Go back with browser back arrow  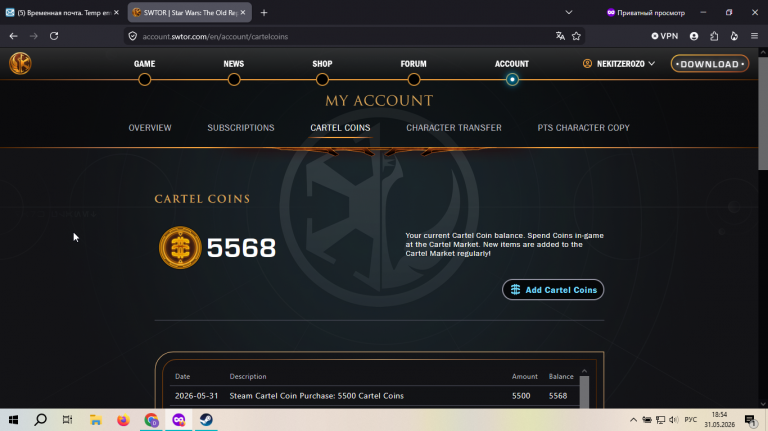point(13,36)
